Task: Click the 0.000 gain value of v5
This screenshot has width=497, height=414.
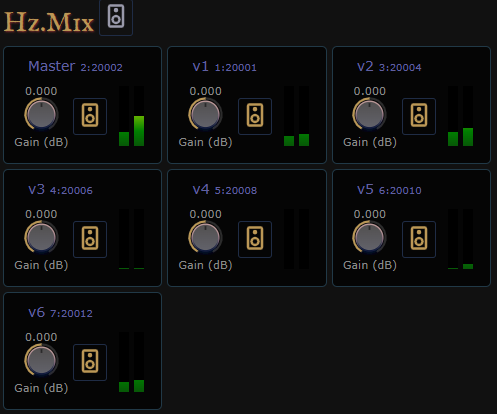Action: [x=370, y=214]
